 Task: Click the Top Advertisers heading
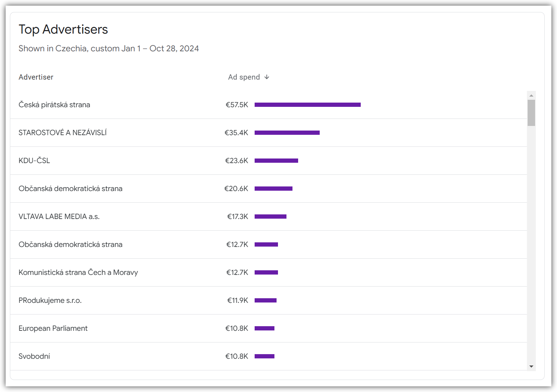(x=63, y=29)
